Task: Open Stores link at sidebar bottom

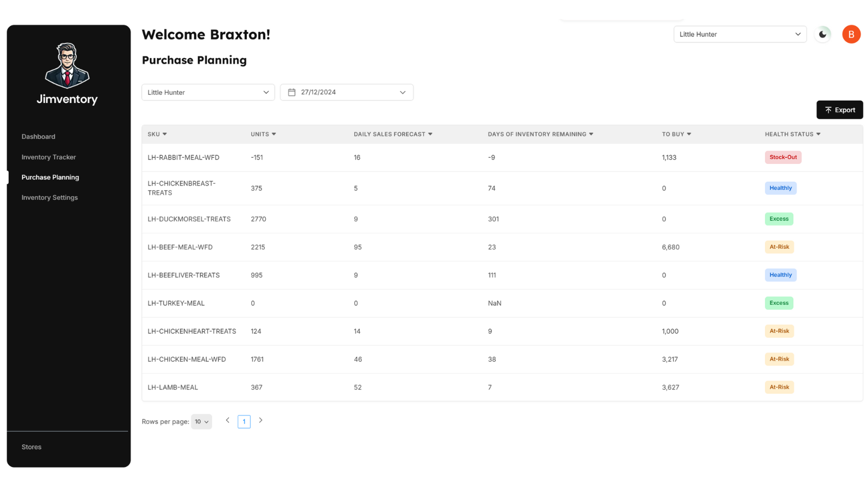Action: click(31, 447)
